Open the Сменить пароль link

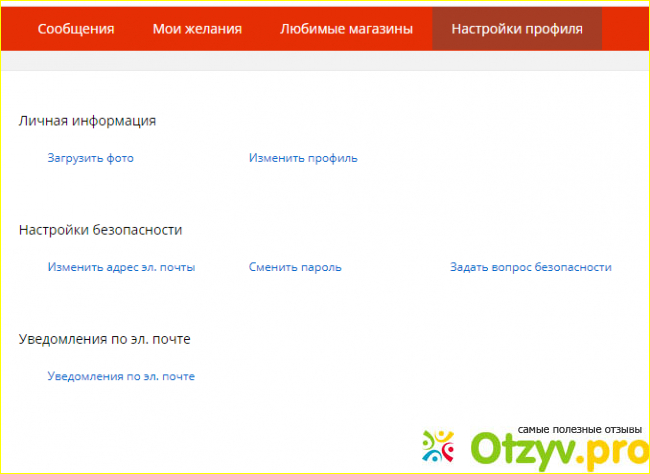coord(295,267)
